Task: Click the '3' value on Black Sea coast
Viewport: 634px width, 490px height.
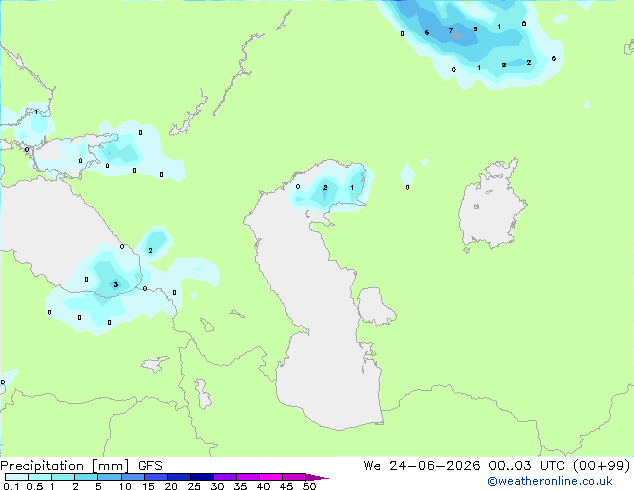Action: point(116,285)
